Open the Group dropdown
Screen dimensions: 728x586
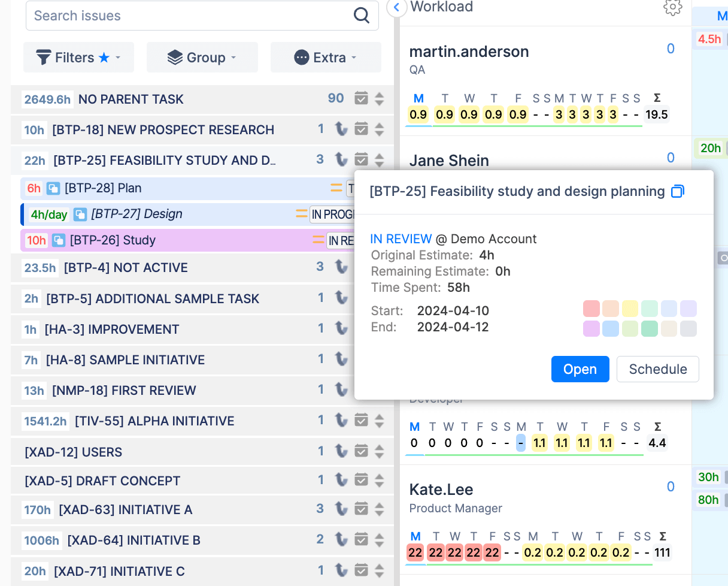coord(202,58)
